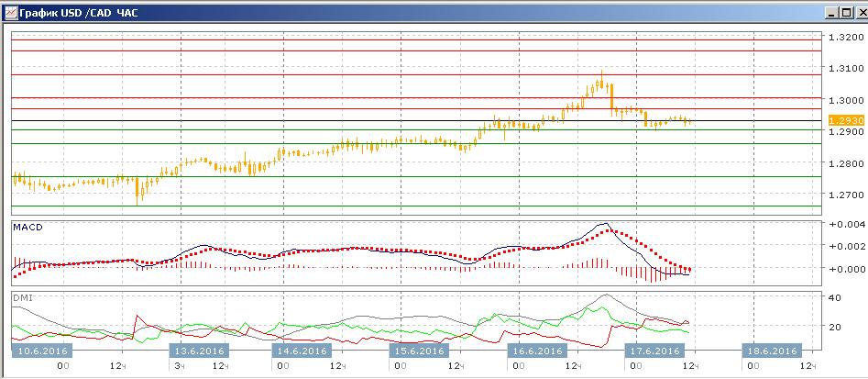Click the window title График USD /CAD ЧАС
The width and height of the screenshot is (868, 379).
click(78, 13)
